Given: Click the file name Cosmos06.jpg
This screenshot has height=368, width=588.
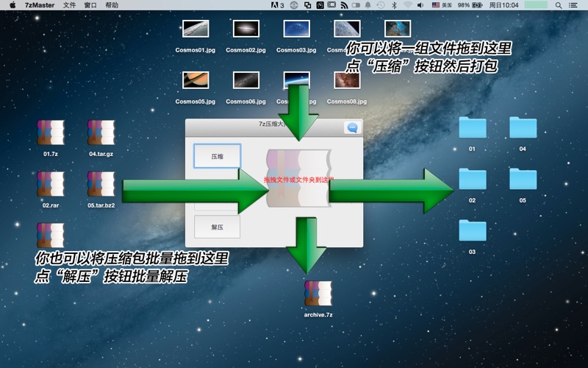Looking at the screenshot, I should 246,102.
